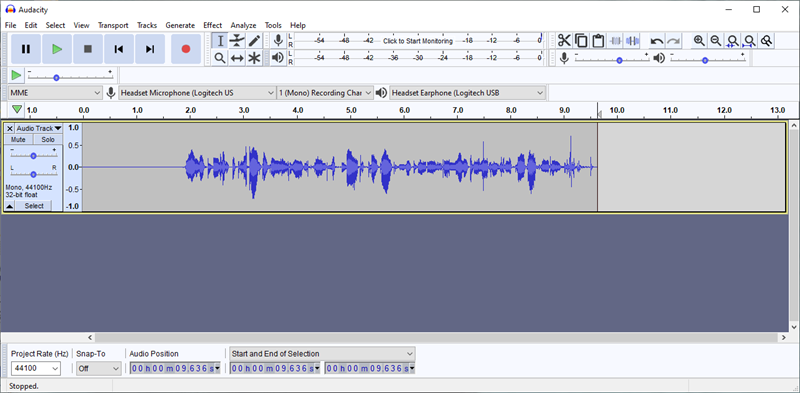Open the Headset Microphone recording device dropdown

[197, 93]
